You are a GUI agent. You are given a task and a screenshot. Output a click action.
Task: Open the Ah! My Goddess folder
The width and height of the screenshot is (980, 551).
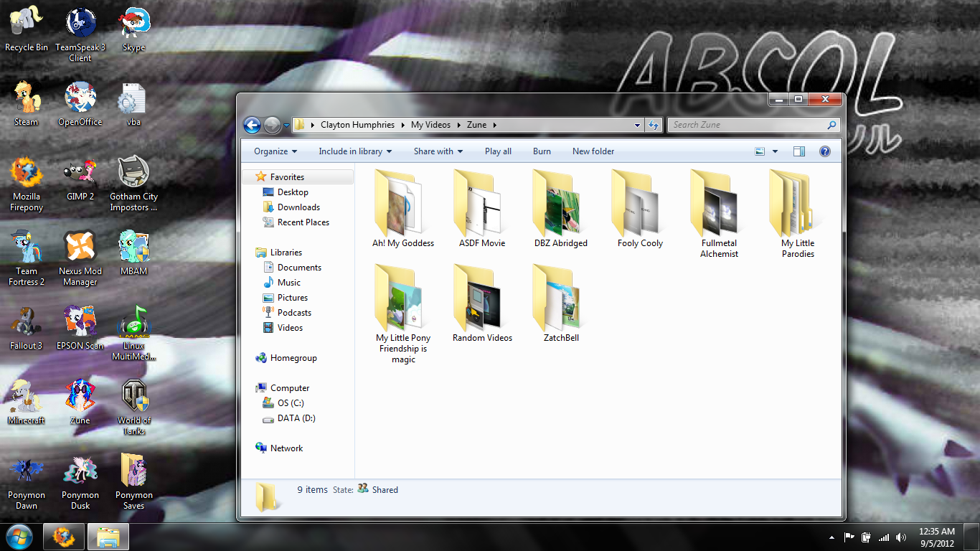tap(403, 208)
